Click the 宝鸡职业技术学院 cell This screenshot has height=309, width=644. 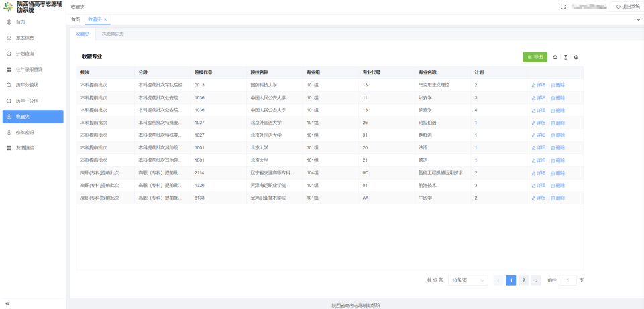click(275, 198)
